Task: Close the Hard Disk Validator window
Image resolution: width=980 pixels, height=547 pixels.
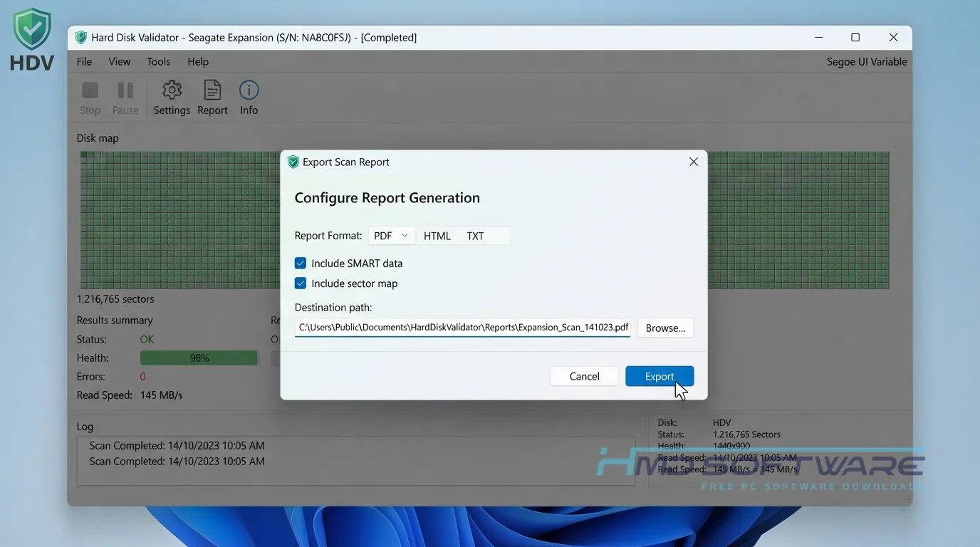Action: click(x=893, y=37)
